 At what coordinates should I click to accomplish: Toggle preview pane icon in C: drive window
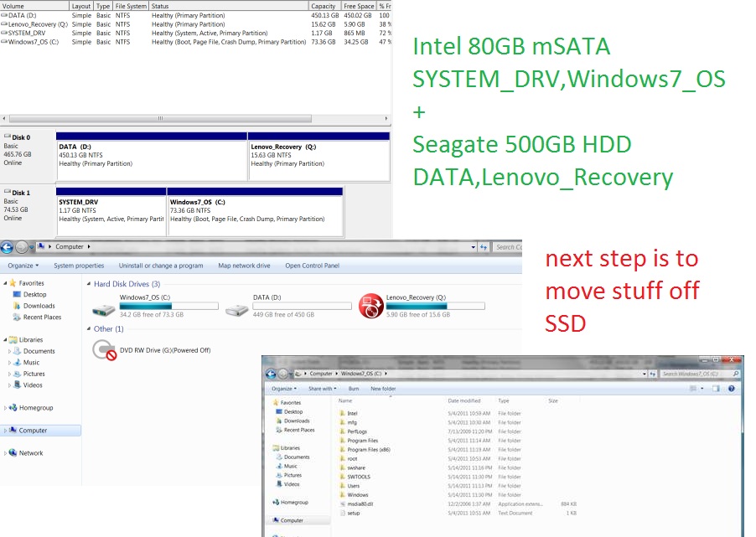716,389
